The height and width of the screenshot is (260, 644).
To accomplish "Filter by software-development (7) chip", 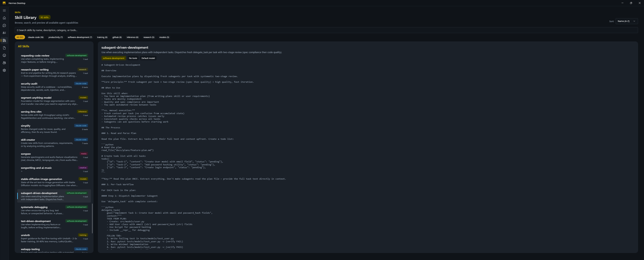I will [x=80, y=37].
